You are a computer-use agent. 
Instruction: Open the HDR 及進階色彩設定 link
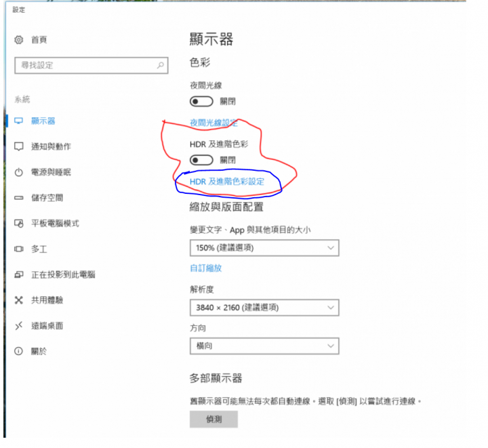click(227, 182)
